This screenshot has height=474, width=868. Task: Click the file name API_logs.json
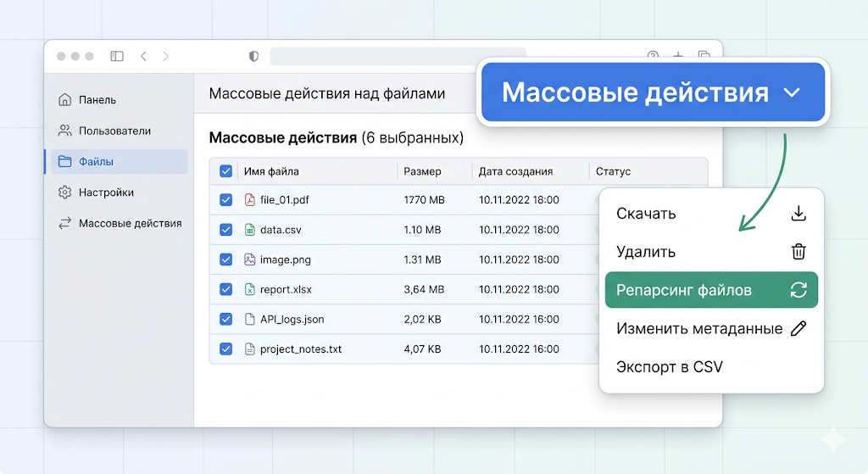[x=292, y=319]
